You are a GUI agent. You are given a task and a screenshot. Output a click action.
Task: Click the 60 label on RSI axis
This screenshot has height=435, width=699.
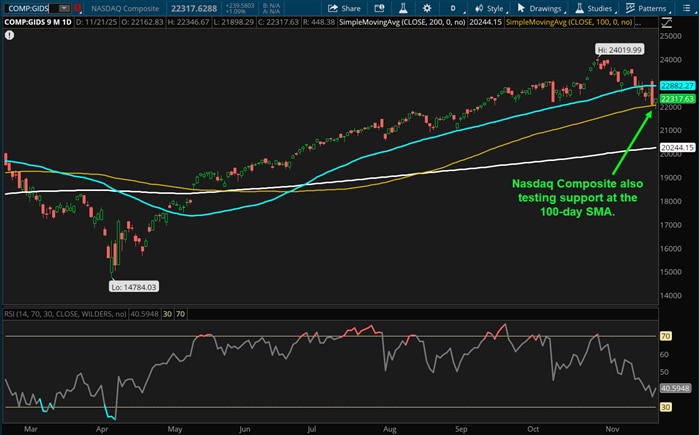tap(665, 354)
